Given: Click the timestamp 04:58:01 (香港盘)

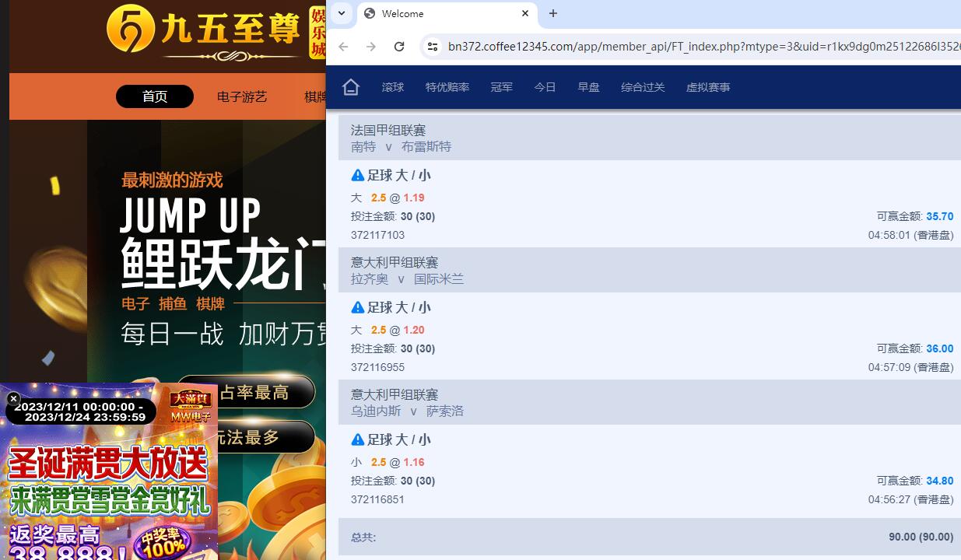Looking at the screenshot, I should click(911, 235).
